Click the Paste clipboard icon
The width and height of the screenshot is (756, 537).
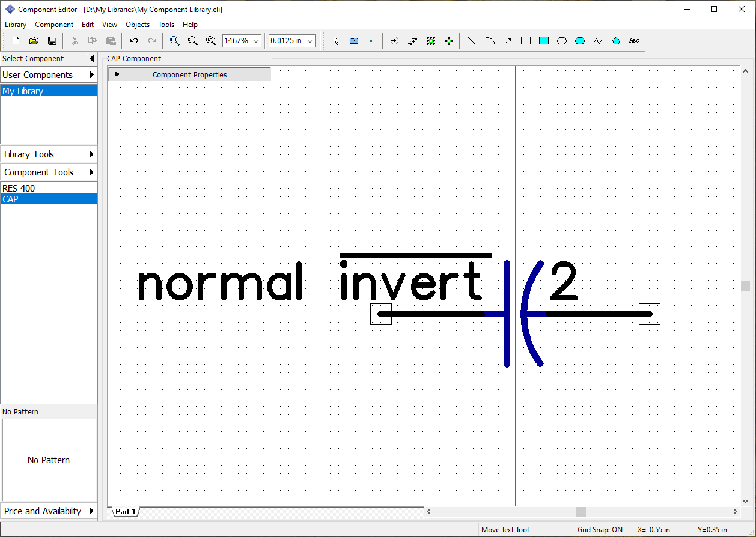[111, 41]
